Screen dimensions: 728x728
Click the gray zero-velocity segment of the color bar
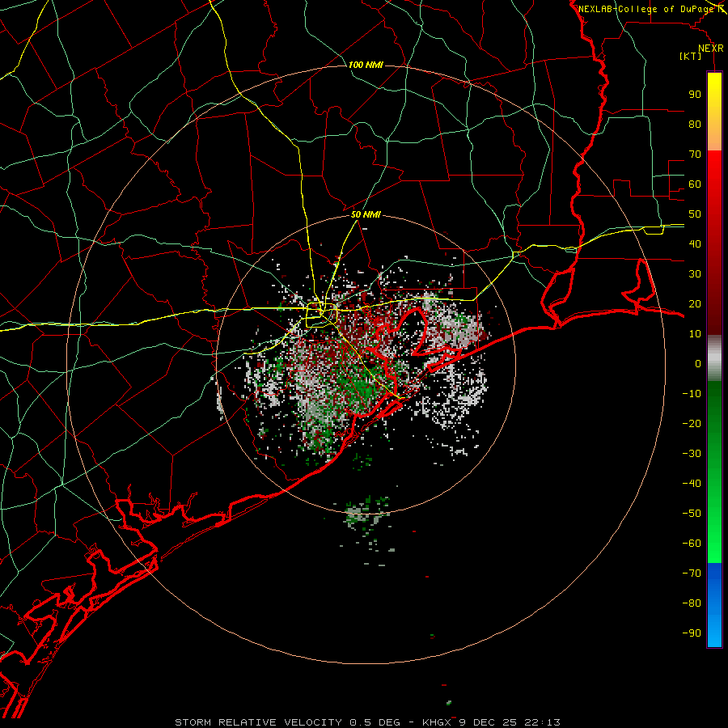(714, 358)
